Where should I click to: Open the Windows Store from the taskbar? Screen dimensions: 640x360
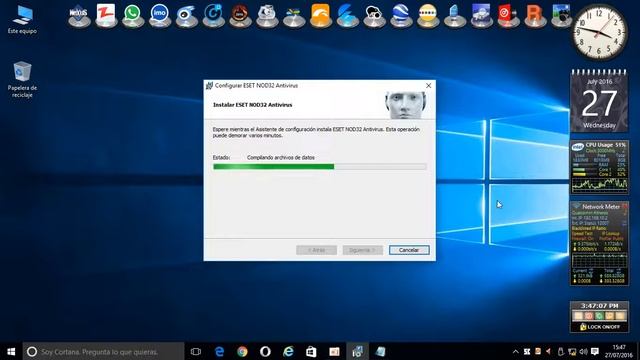311,351
